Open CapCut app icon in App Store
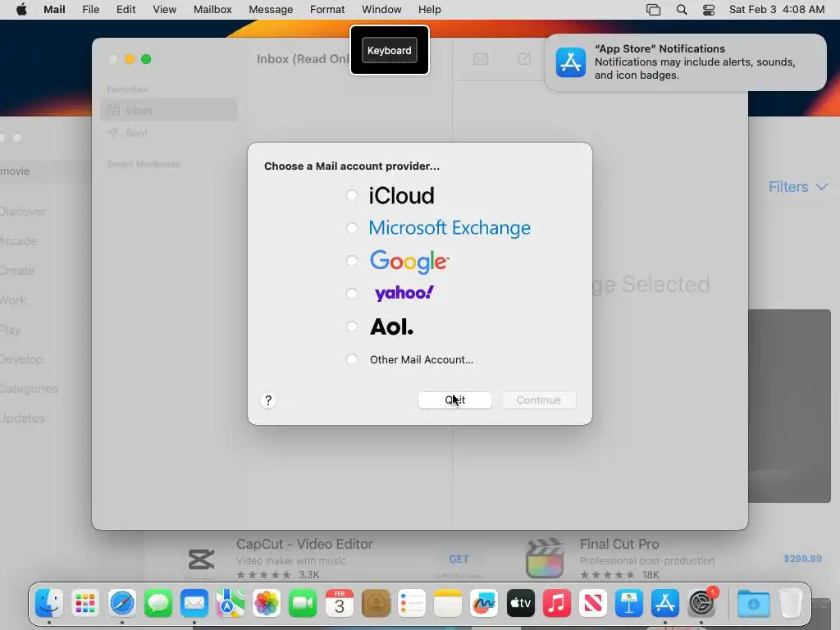The image size is (840, 630). [202, 559]
